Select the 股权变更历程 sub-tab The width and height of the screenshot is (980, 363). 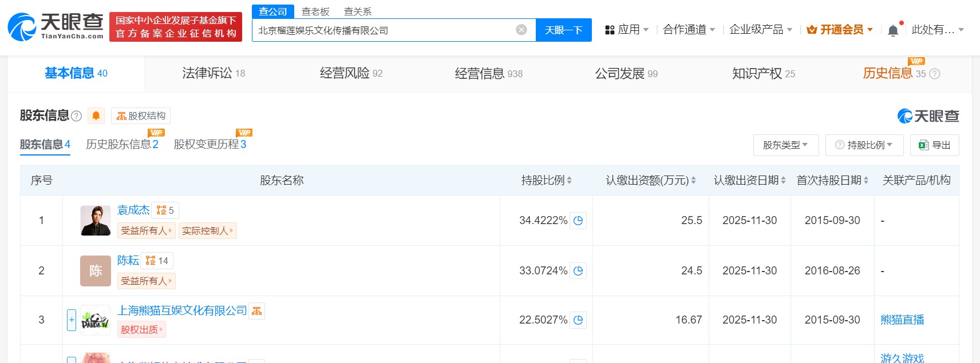point(210,145)
